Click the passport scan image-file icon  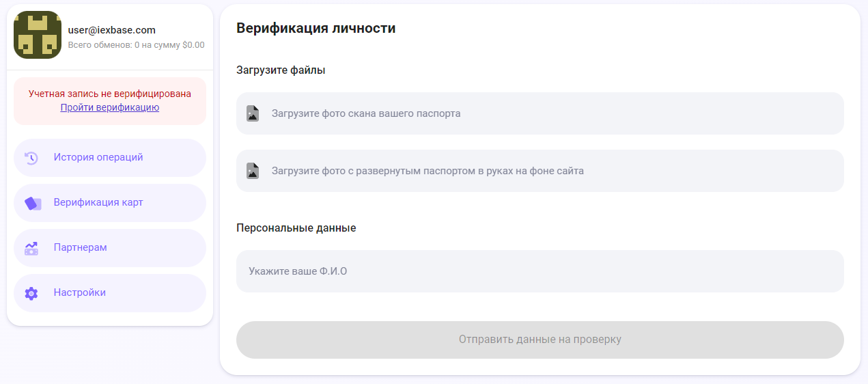coord(253,113)
